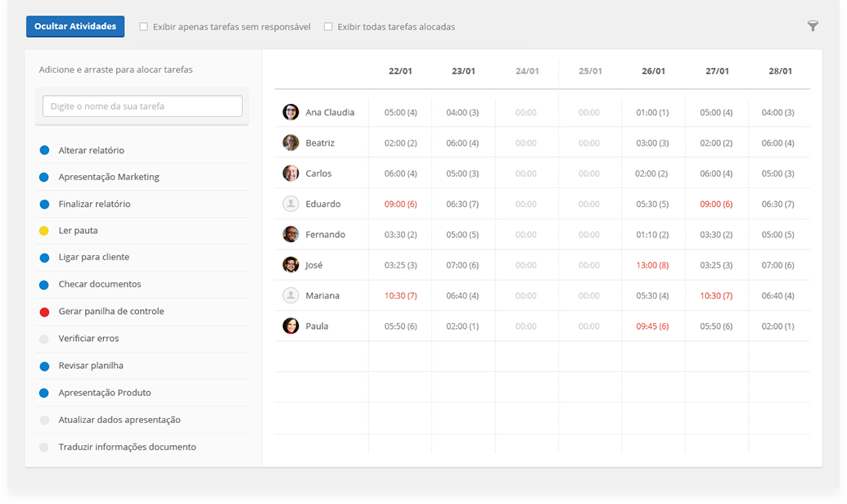
Task: Click Fernando's avatar photo
Action: [x=291, y=234]
